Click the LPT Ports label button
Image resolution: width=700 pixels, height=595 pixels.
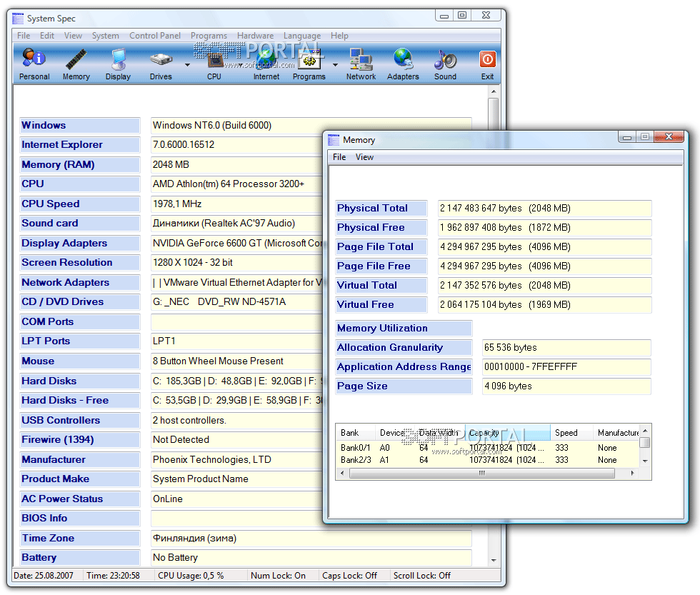coord(80,341)
